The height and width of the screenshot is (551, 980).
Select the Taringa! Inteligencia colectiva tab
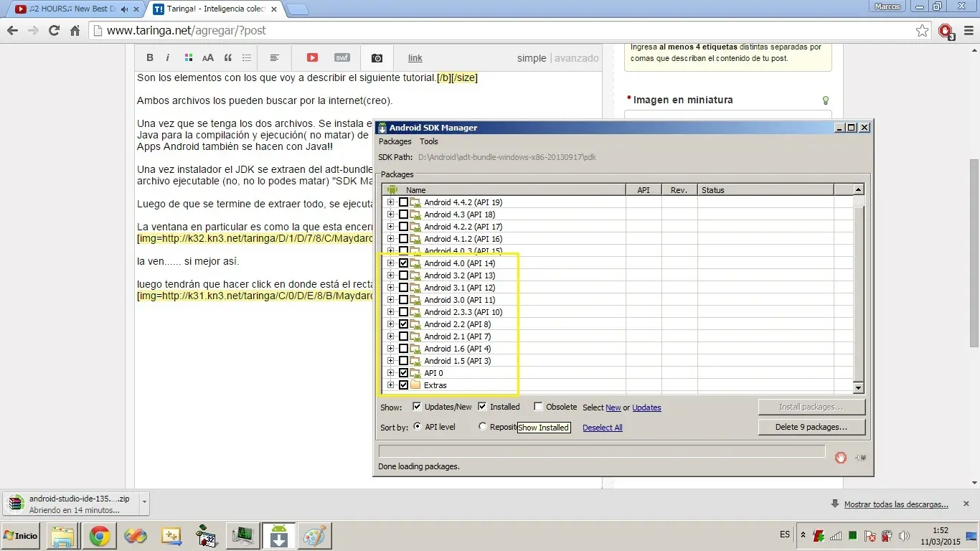(x=215, y=9)
